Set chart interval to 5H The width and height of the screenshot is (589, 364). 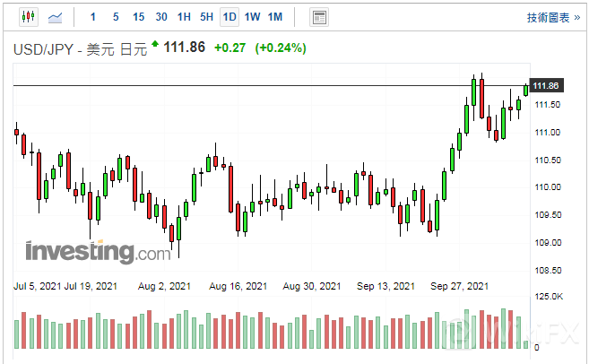tap(206, 17)
